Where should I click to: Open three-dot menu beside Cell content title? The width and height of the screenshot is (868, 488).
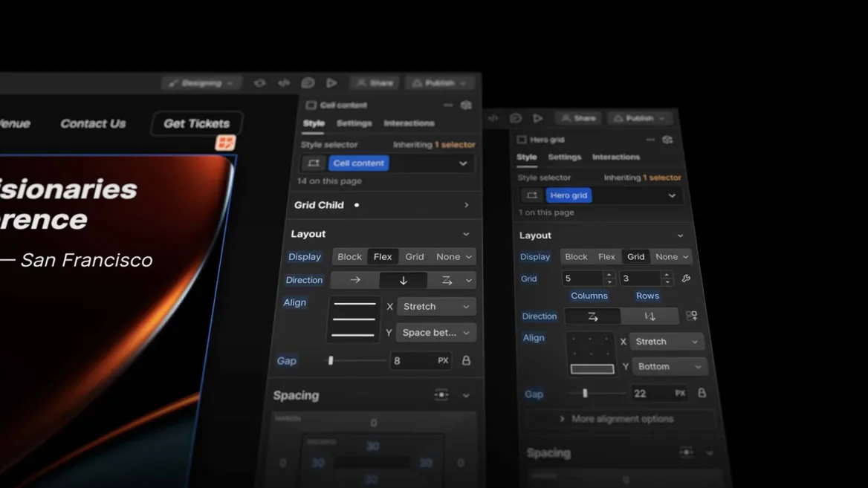(x=448, y=105)
